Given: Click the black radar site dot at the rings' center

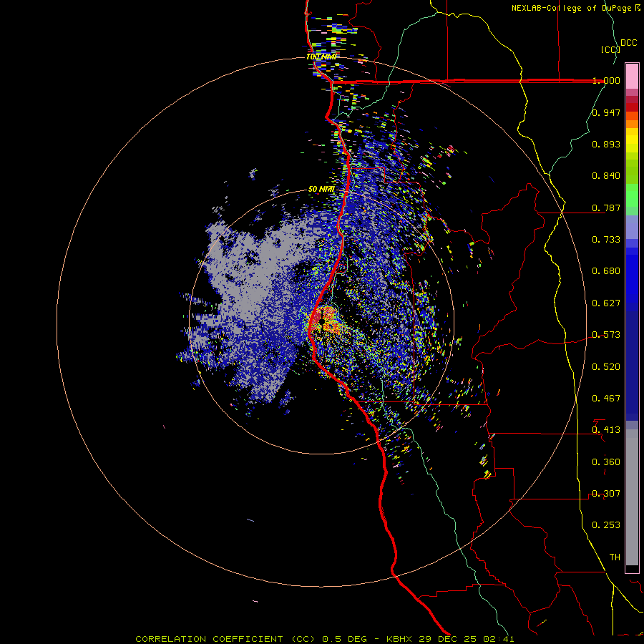Looking at the screenshot, I should point(321,322).
